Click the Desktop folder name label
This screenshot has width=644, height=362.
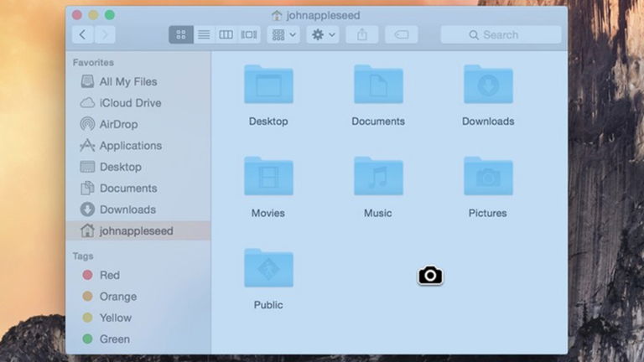point(268,121)
